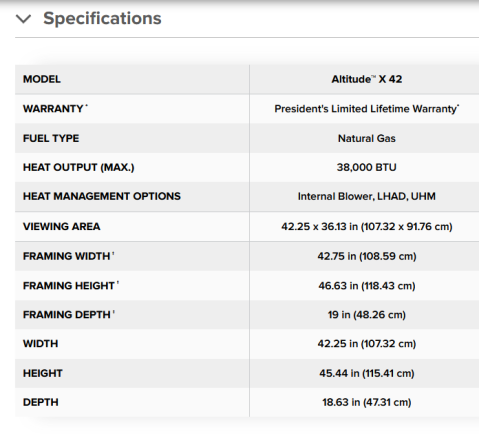The image size is (480, 434).
Task: Click the 45.44 in (115.41 cm) value
Action: tap(367, 373)
